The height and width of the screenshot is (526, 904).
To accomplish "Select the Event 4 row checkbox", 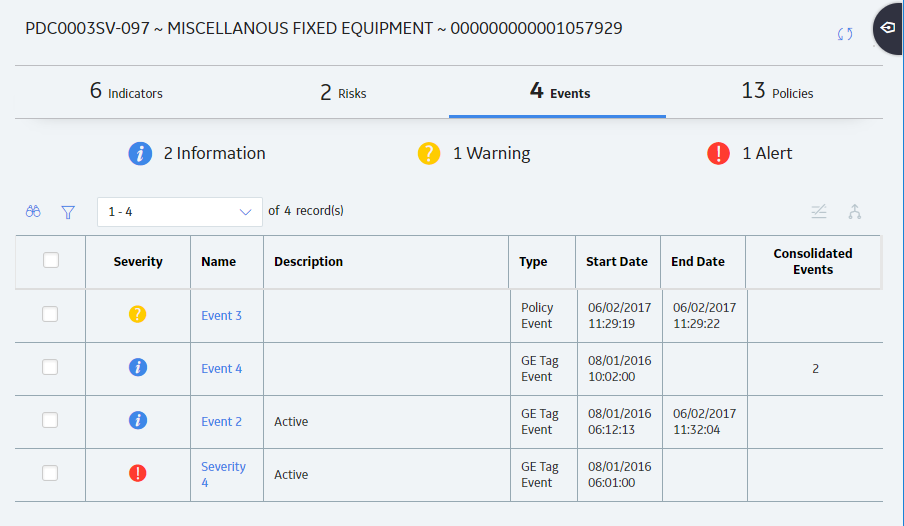I will [50, 367].
